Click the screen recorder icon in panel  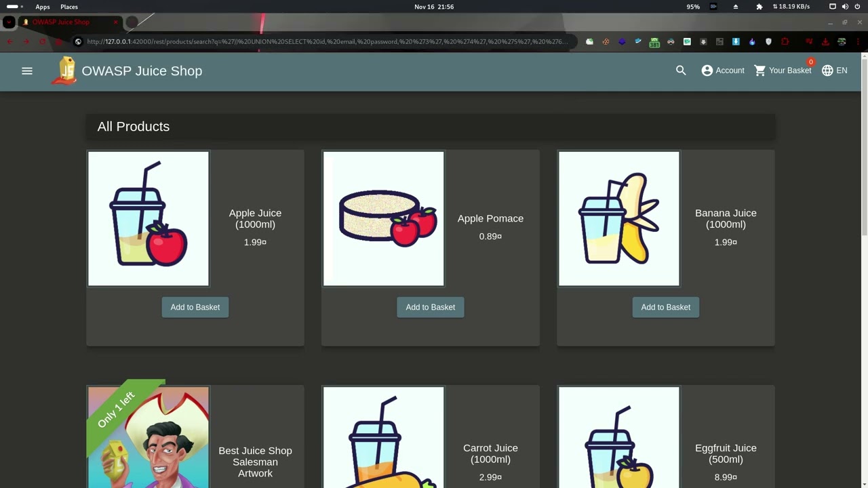pos(713,7)
